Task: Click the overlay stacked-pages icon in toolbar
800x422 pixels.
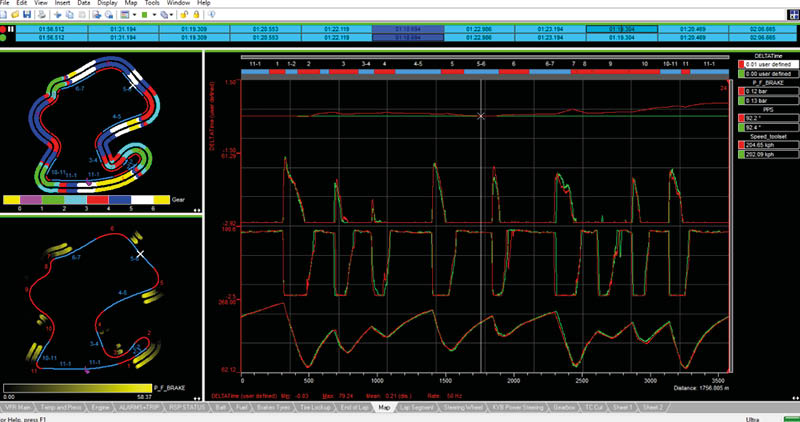Action: (163, 14)
